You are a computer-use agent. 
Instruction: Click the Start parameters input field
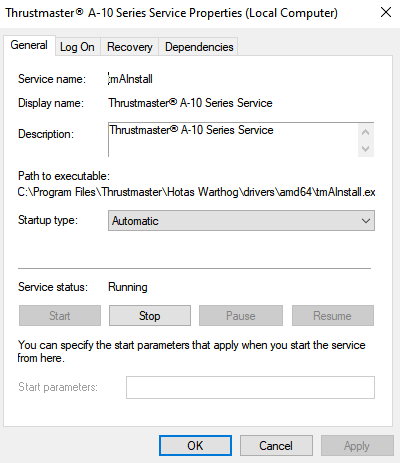point(250,387)
